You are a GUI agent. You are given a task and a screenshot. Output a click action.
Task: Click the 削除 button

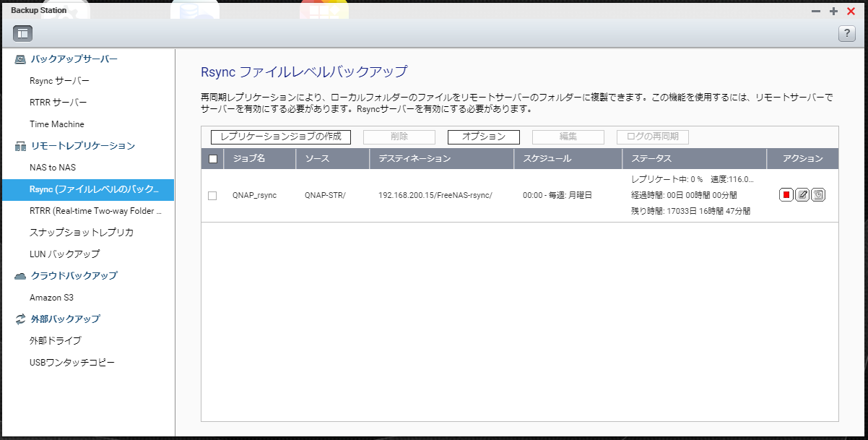(399, 137)
